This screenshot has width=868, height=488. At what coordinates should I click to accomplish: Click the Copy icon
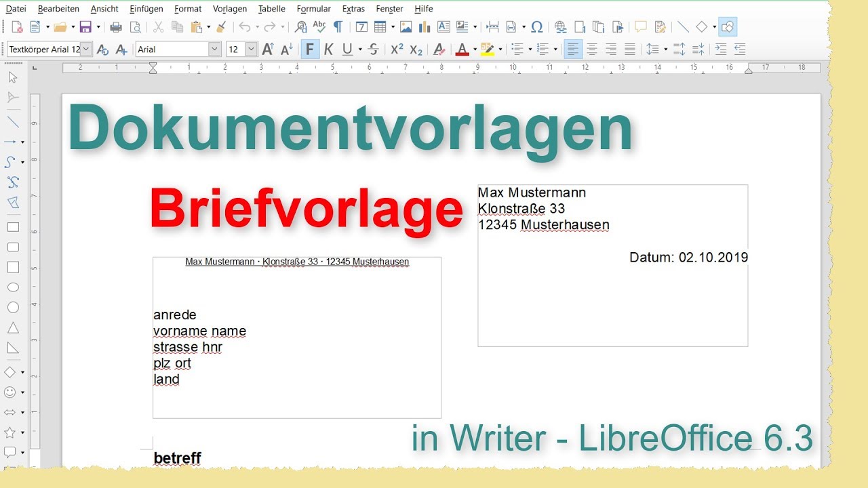[x=177, y=27]
